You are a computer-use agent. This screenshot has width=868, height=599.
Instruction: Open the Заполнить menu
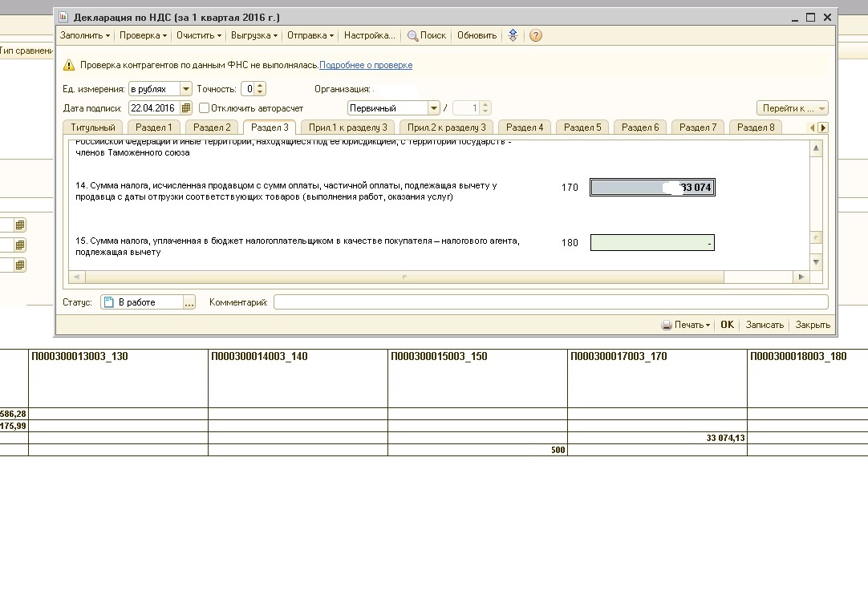pos(84,35)
